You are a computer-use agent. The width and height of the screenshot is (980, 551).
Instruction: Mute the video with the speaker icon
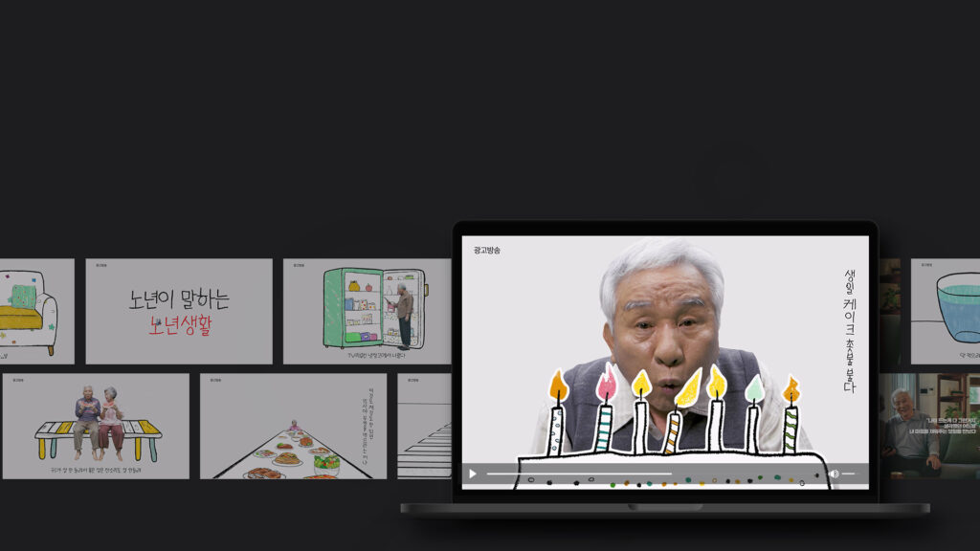click(834, 474)
